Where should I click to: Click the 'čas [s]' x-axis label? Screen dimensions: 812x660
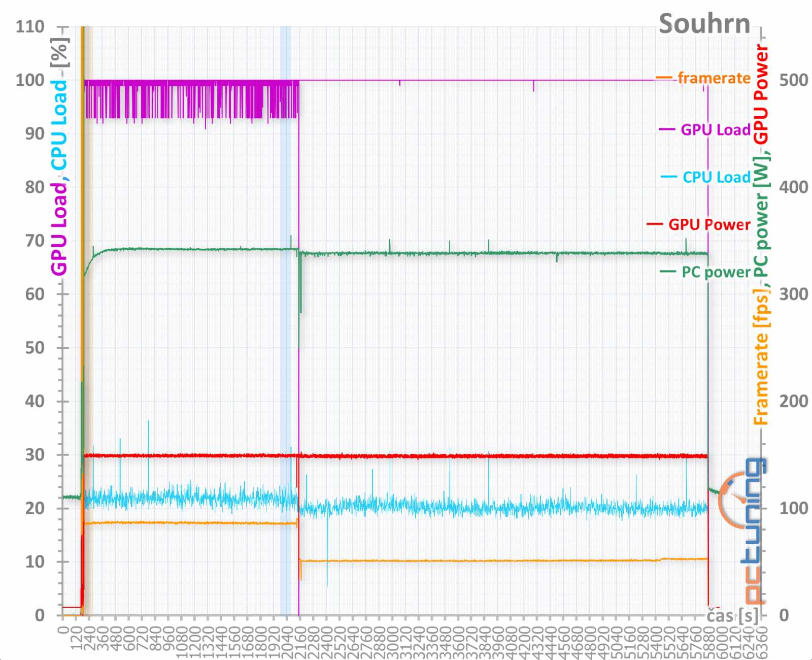tap(732, 615)
